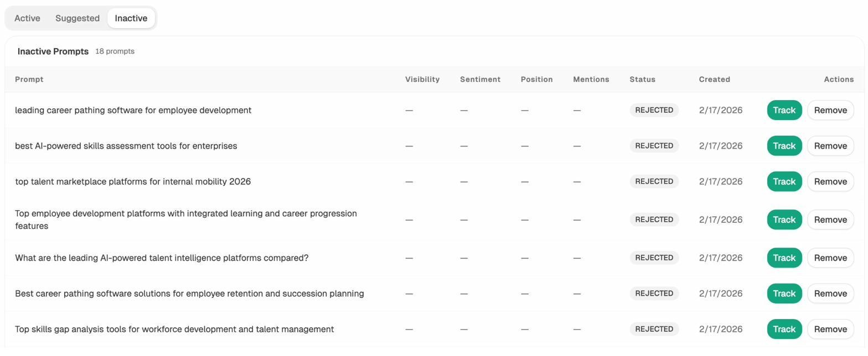Track the AI-powered skills assessment tools prompt

(784, 146)
